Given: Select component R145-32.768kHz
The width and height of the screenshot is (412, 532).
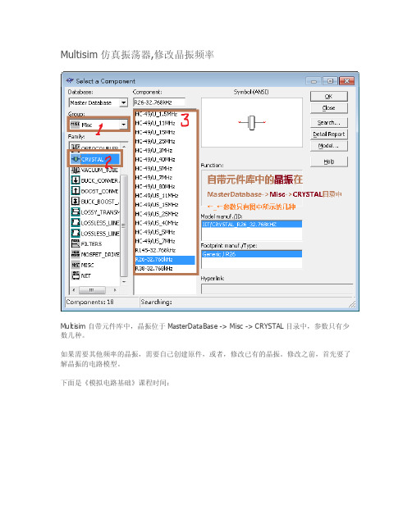Looking at the screenshot, I should click(156, 250).
